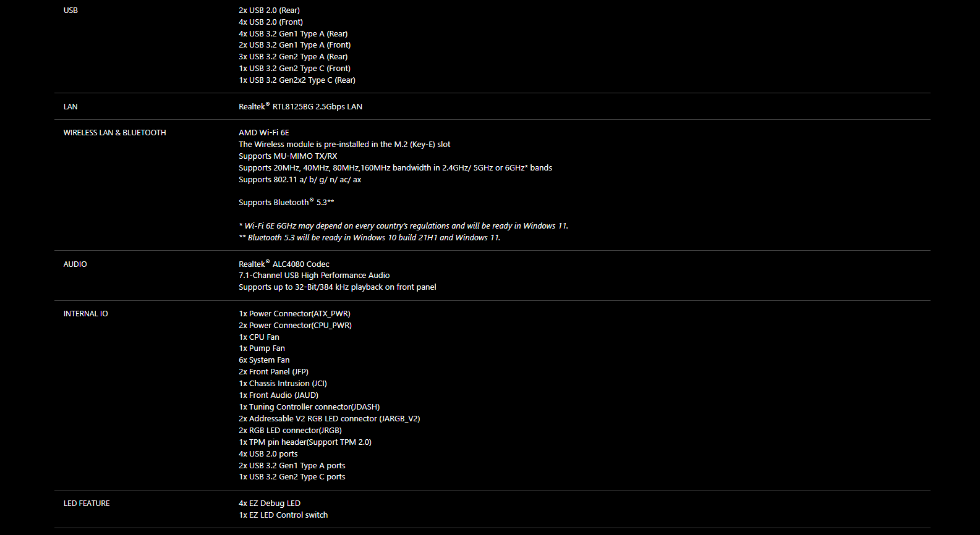Viewport: 980px width, 535px height.
Task: Select the LAN row heading
Action: point(70,107)
